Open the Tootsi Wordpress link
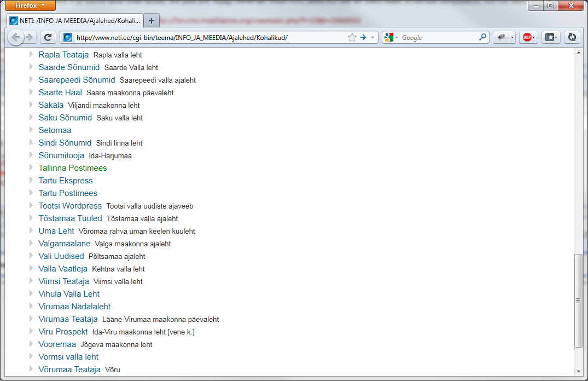This screenshot has height=381, width=588. 70,206
